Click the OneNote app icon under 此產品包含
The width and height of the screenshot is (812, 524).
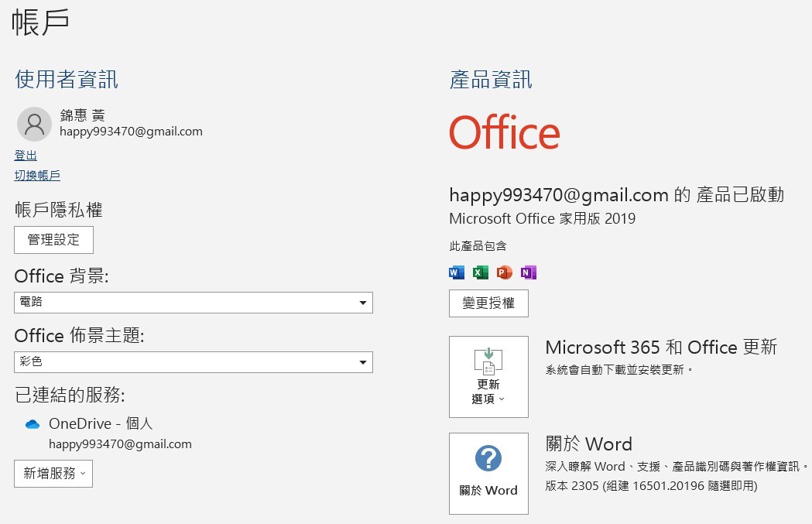click(529, 272)
